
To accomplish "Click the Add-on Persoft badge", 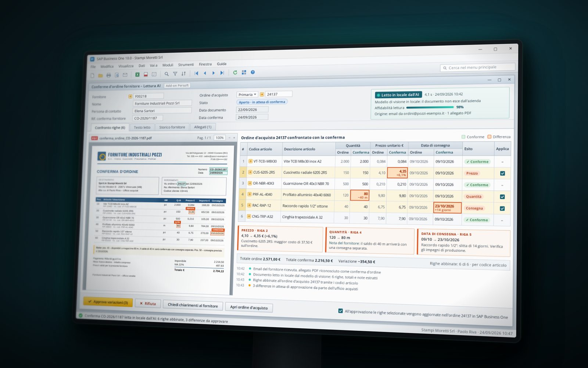I will (177, 85).
